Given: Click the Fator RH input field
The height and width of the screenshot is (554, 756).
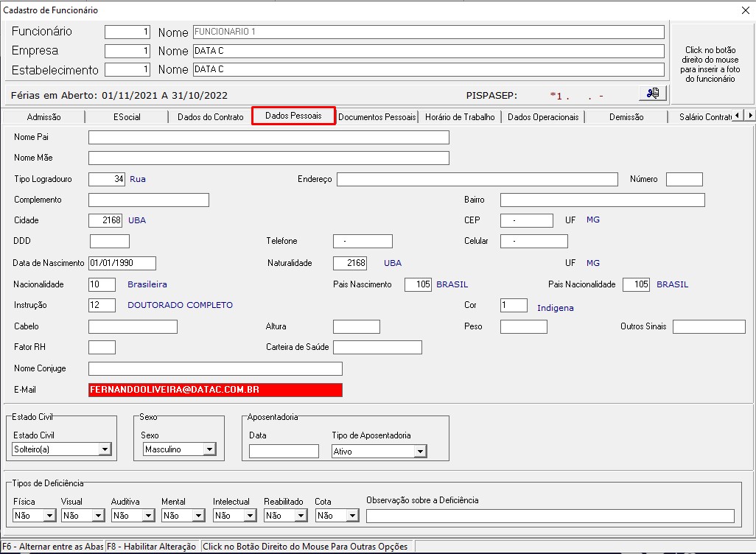Looking at the screenshot, I should 102,347.
